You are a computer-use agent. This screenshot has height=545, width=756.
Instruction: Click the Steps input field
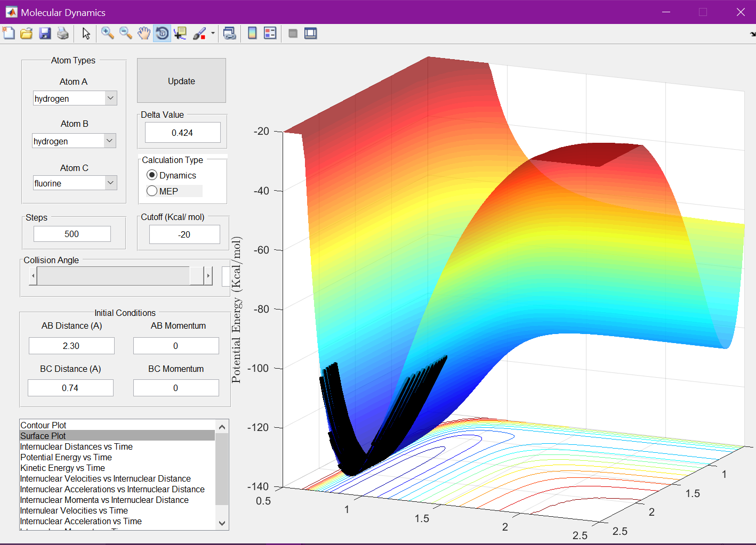coord(72,234)
